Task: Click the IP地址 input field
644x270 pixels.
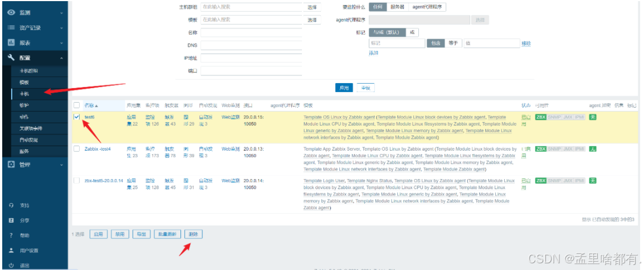Action: pyautogui.click(x=251, y=58)
